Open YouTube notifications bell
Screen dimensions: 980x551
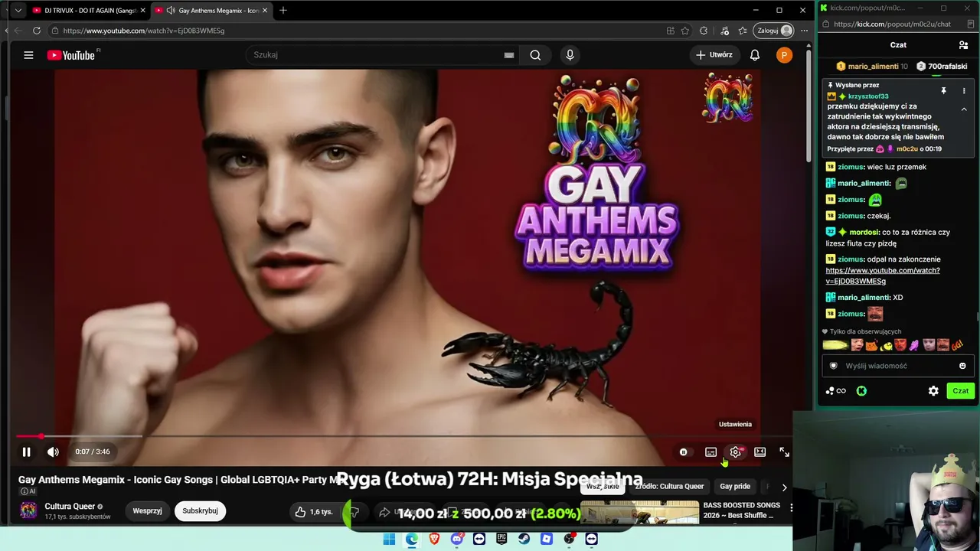tap(755, 55)
